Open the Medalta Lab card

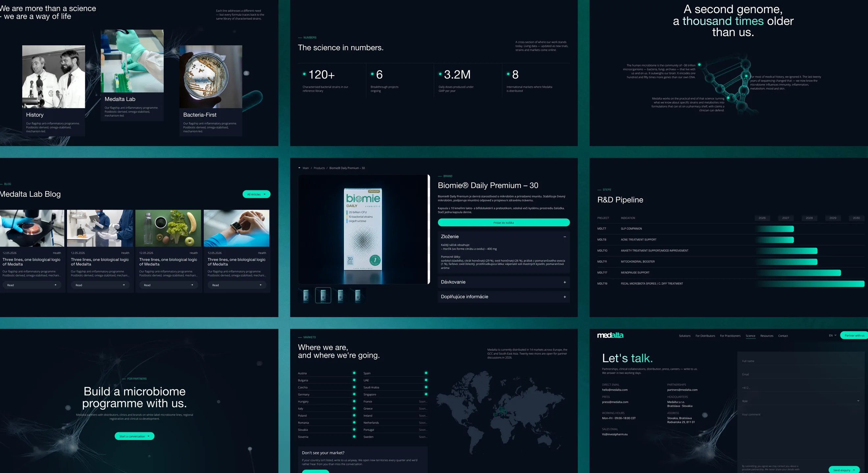pos(132,75)
